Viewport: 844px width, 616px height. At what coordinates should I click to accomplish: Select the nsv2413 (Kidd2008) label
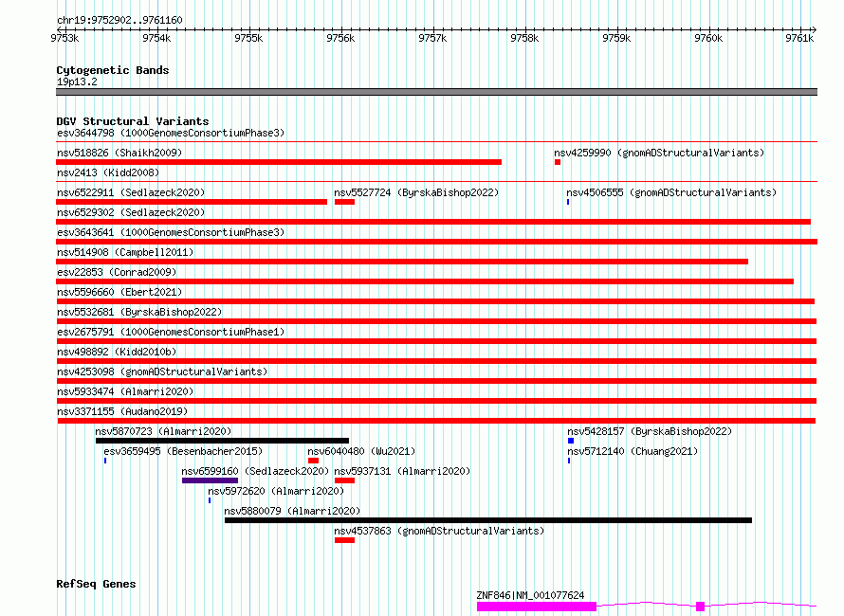tap(108, 172)
